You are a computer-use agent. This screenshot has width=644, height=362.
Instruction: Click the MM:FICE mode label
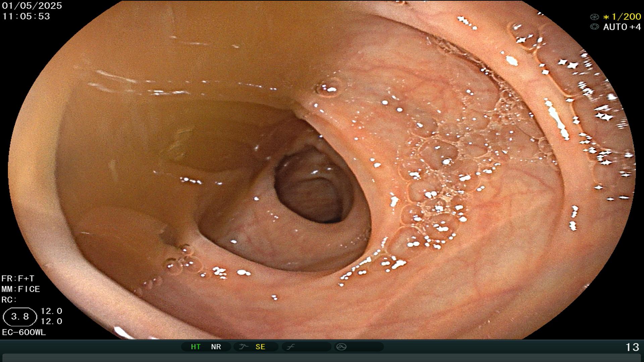click(21, 289)
